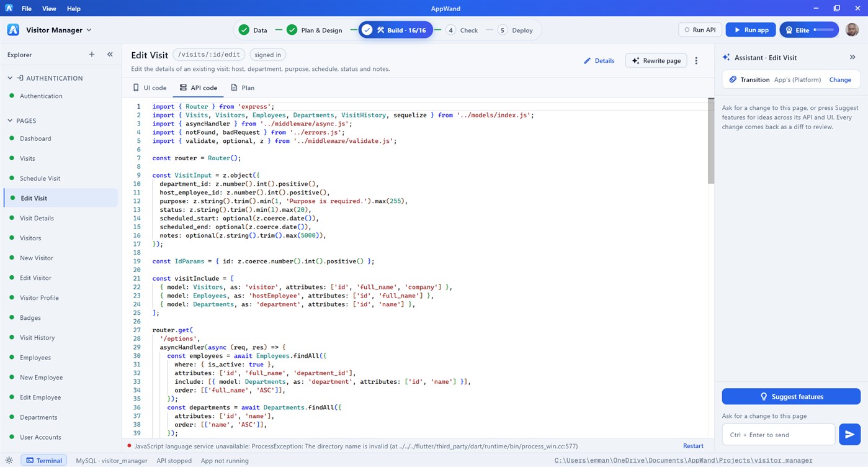Click the Details link
Image resolution: width=868 pixels, height=467 pixels.
pyautogui.click(x=599, y=61)
